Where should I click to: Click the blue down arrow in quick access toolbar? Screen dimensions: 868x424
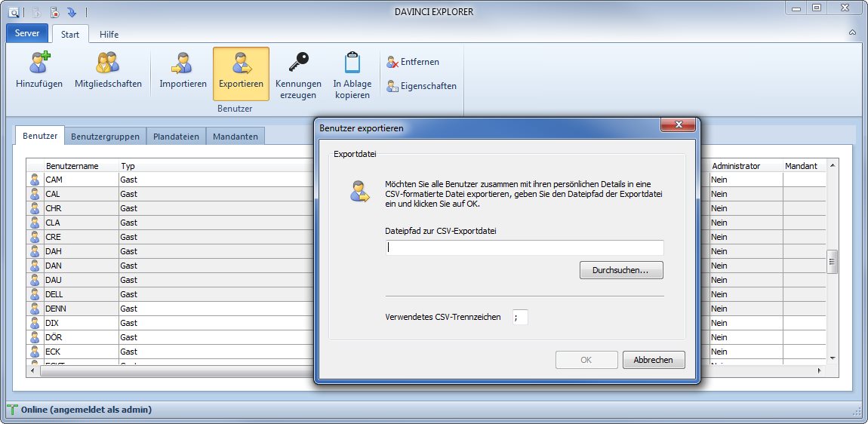[72, 12]
